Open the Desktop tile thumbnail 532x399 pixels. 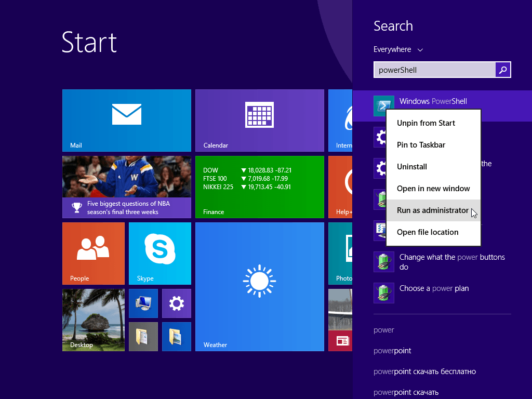(x=93, y=320)
